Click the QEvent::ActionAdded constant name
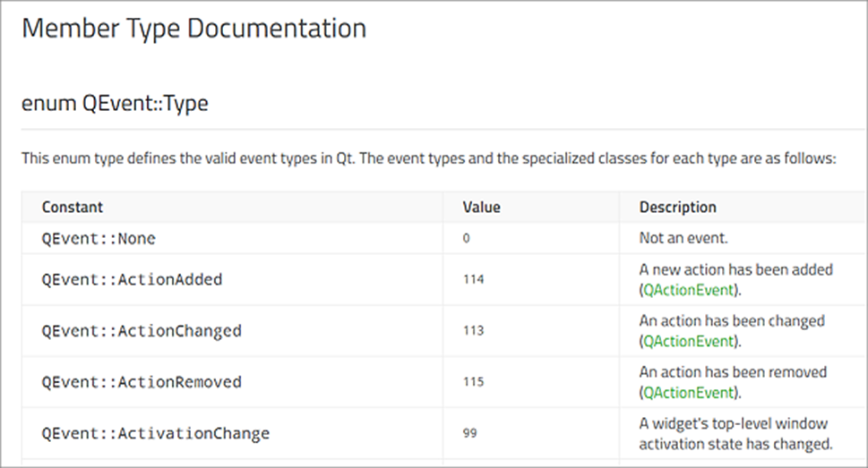868x468 pixels. [132, 279]
